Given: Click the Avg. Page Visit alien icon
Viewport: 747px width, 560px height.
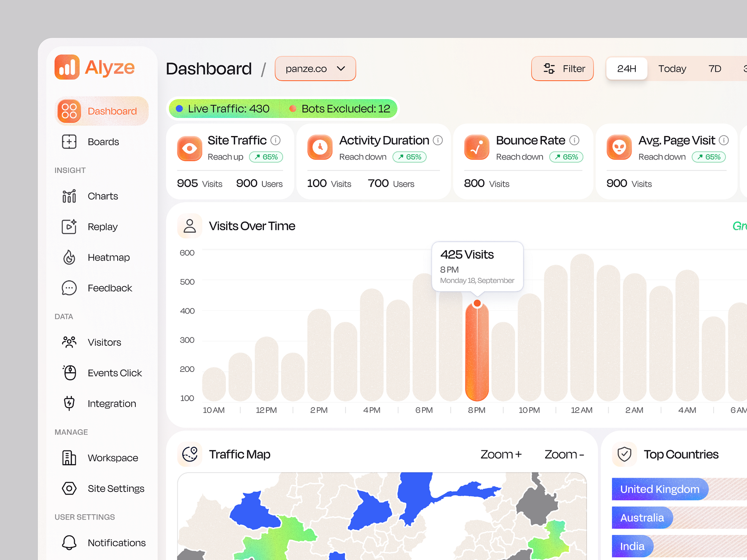Looking at the screenshot, I should coord(619,147).
